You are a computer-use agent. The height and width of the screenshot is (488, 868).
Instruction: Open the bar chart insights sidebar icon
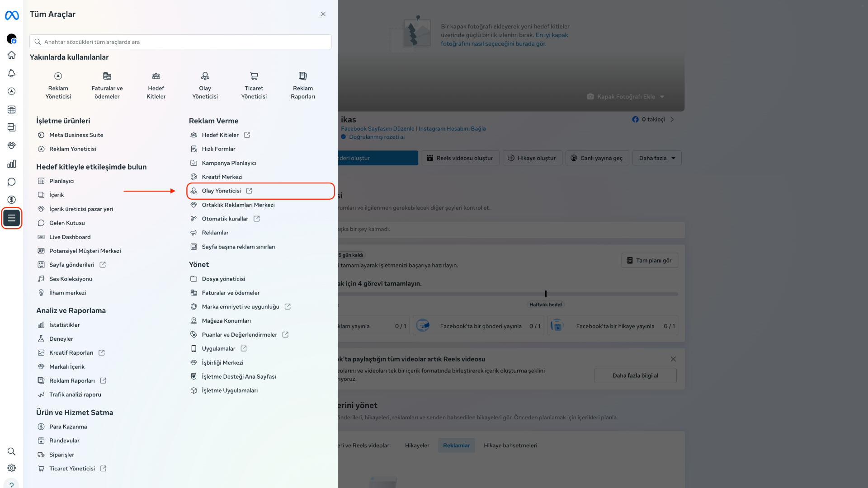pyautogui.click(x=12, y=164)
